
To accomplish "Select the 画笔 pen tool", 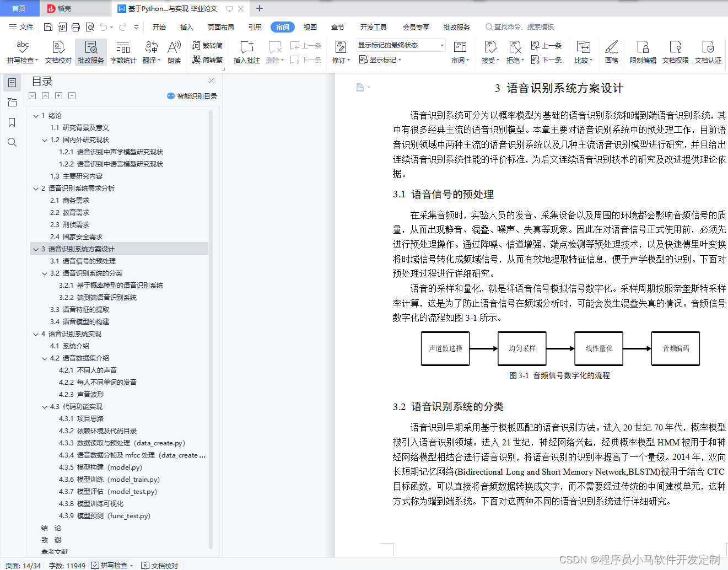I will [x=612, y=52].
